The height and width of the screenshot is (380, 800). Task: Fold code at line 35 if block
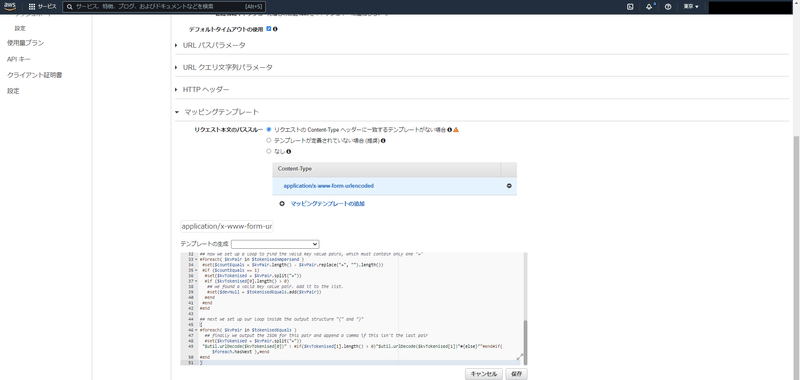click(x=197, y=270)
